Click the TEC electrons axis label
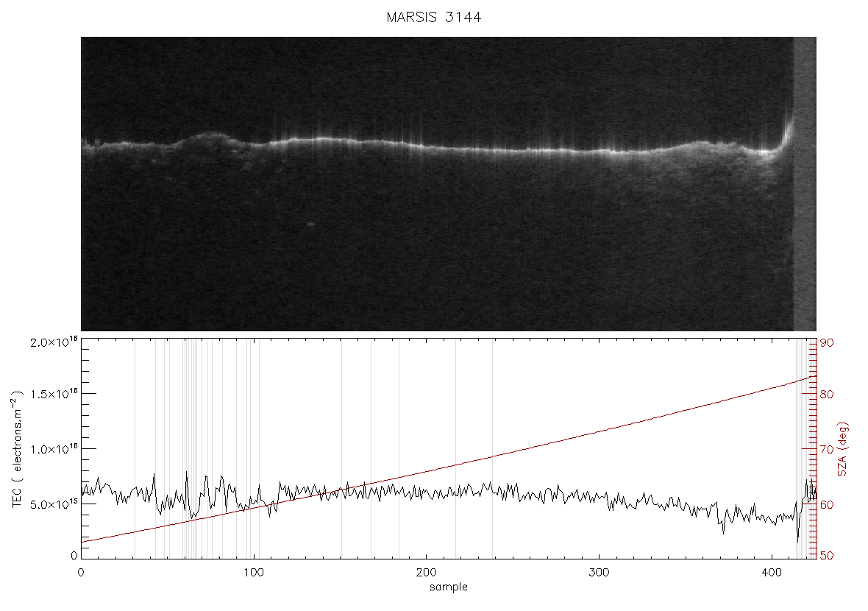 tap(17, 449)
